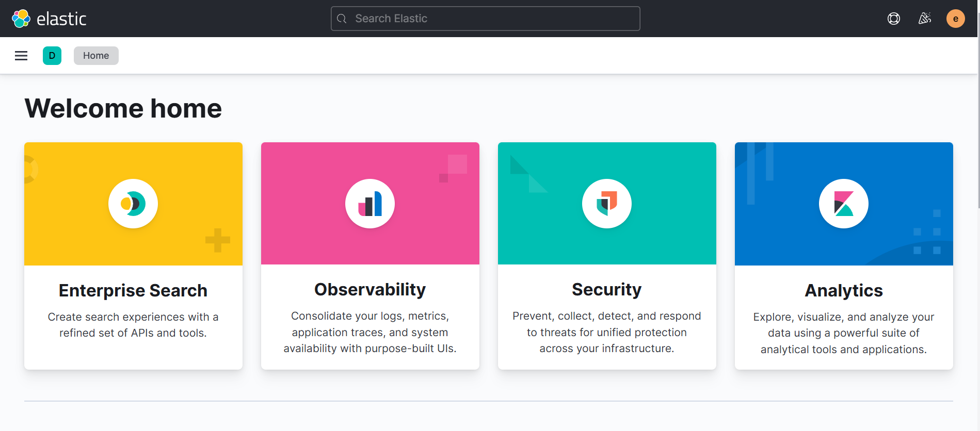The height and width of the screenshot is (431, 980).
Task: Click the text 'Create search experiences with a'
Action: pos(133,317)
